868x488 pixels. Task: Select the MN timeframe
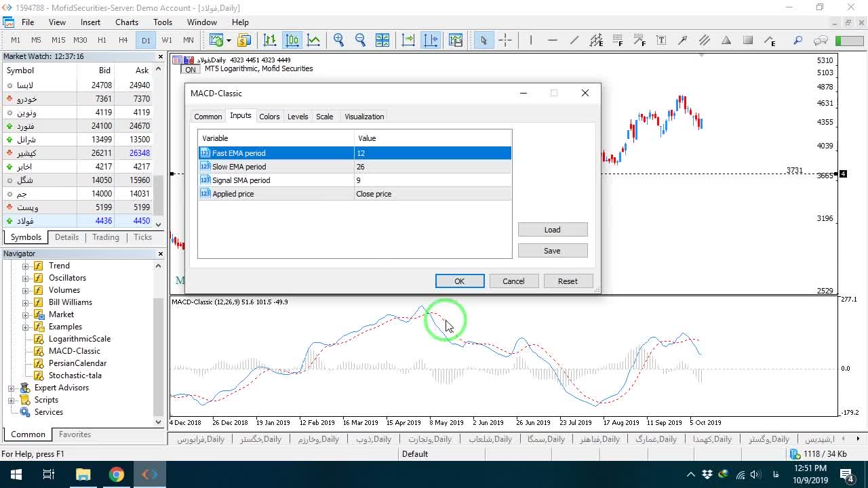[189, 40]
